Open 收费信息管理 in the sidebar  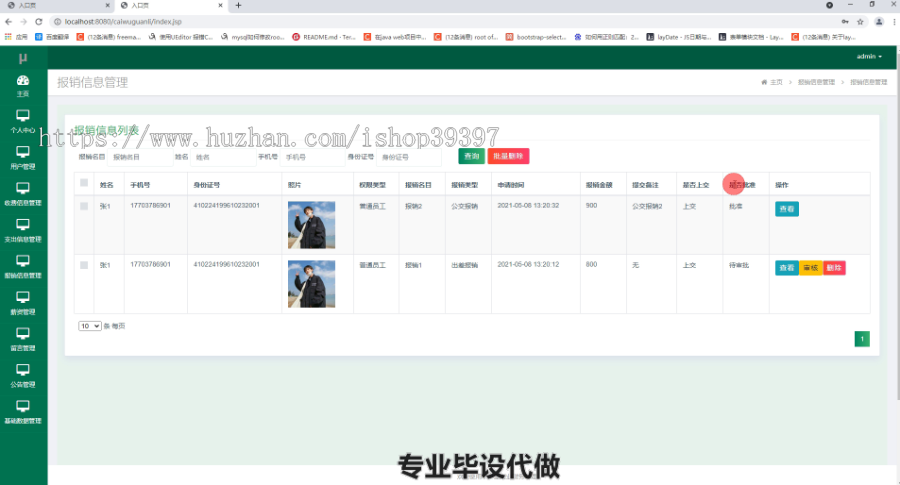[x=23, y=194]
